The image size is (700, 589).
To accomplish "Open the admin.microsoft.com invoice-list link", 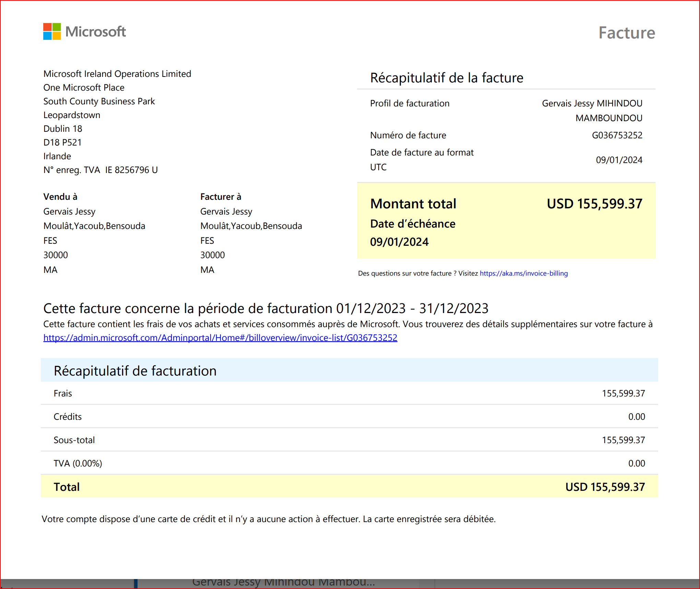I will 220,338.
